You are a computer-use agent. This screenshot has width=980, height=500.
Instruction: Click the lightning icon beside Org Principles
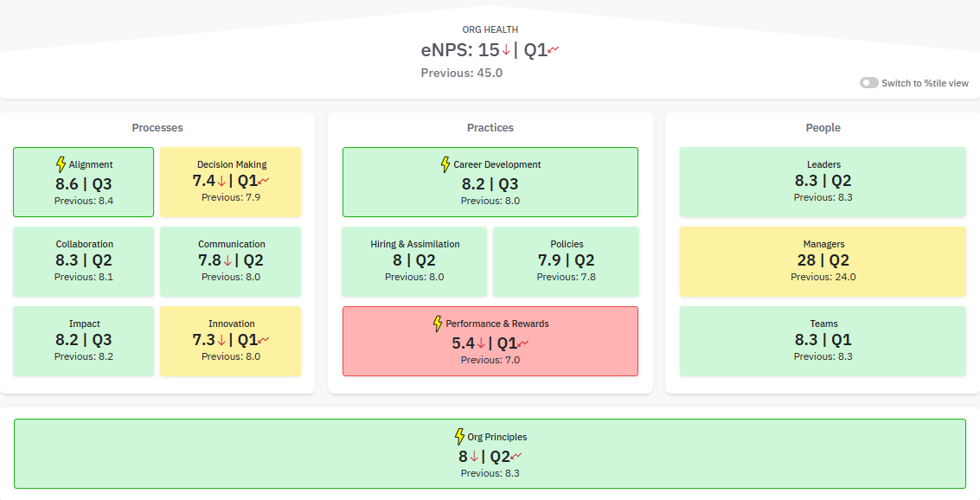(x=459, y=437)
